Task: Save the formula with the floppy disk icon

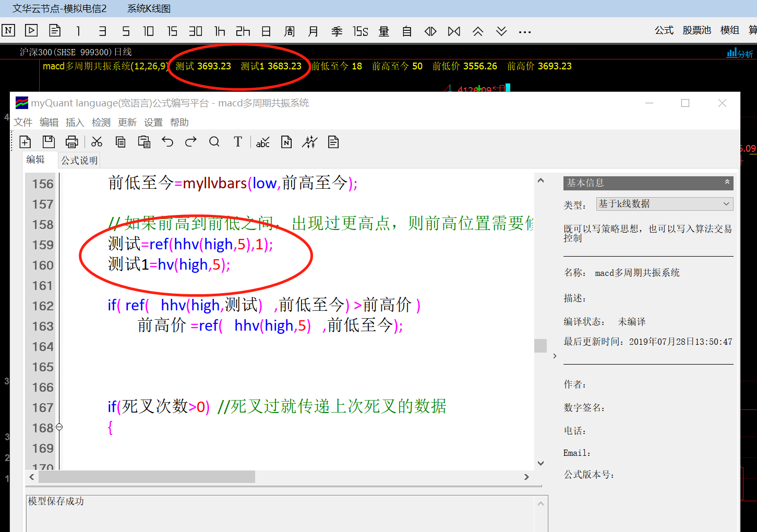Action: coord(49,142)
